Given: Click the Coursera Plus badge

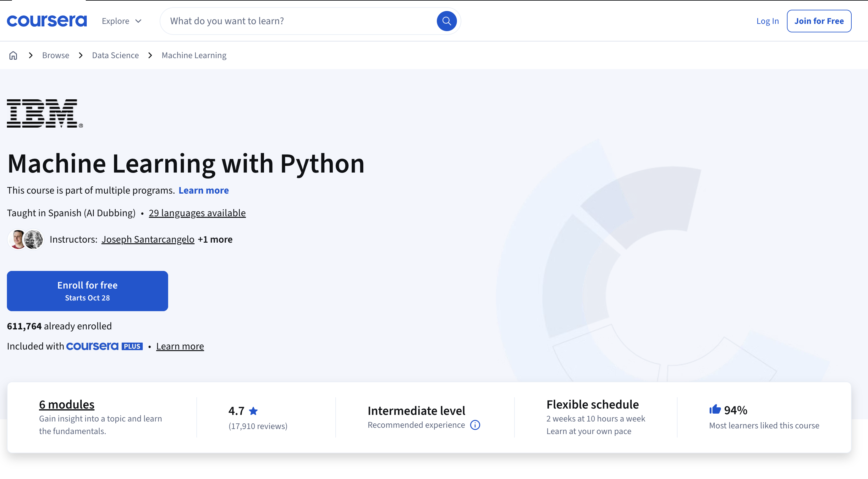Looking at the screenshot, I should coord(104,346).
